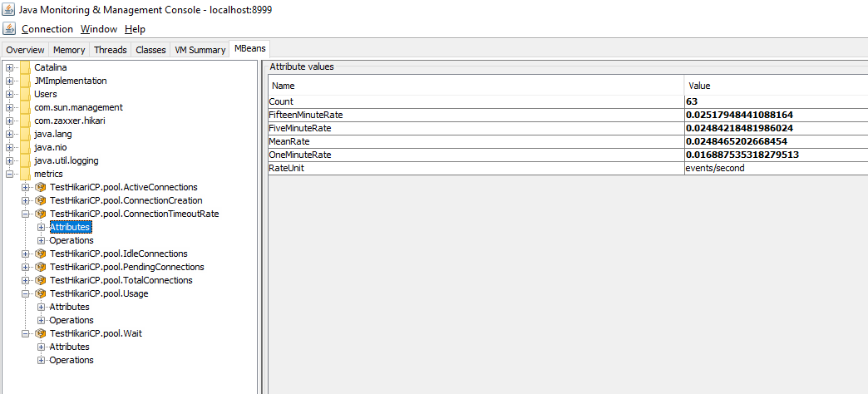Expand the com.zaxxer.hikari node
The height and width of the screenshot is (394, 868).
9,121
